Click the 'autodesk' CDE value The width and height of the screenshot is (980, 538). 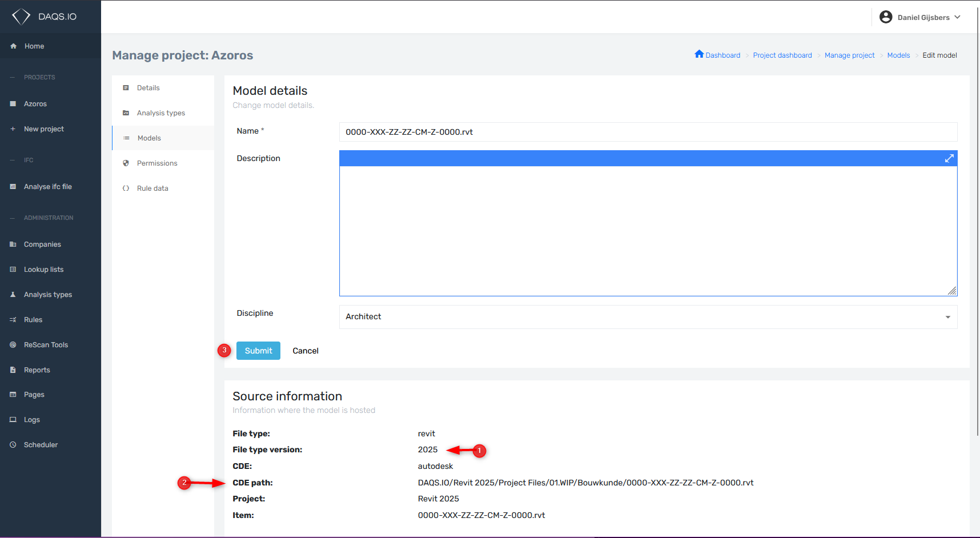tap(435, 466)
